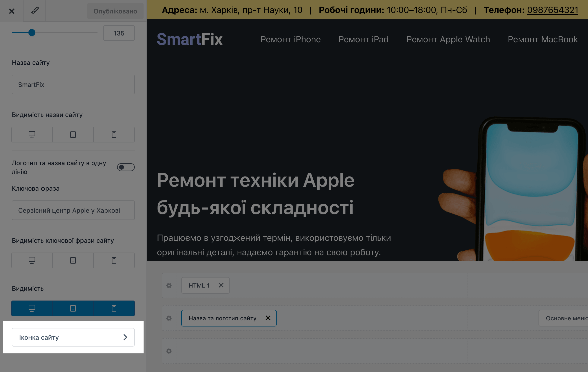588x372 pixels.
Task: Click the phone number 0987654321 link
Action: [552, 10]
